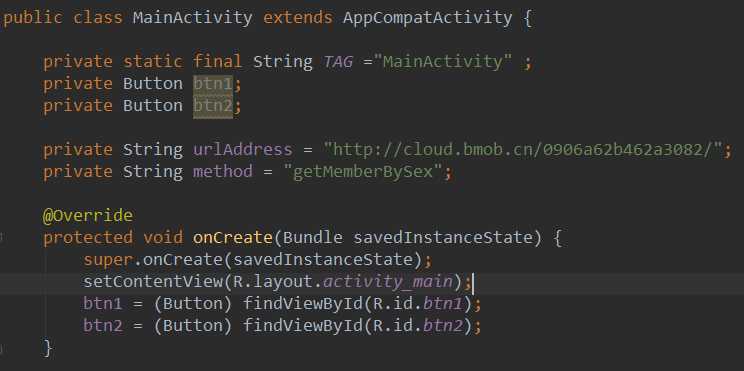The height and width of the screenshot is (371, 744).
Task: Click the setContentView call
Action: coord(153,281)
